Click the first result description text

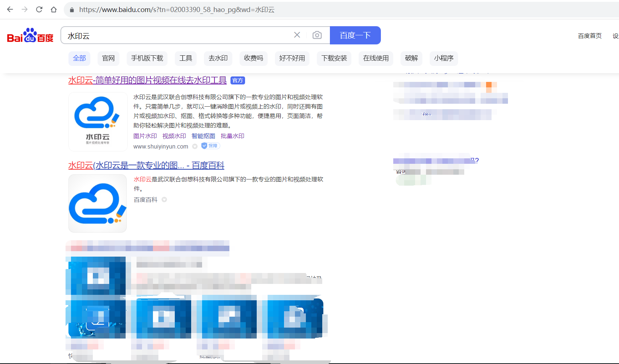click(228, 111)
